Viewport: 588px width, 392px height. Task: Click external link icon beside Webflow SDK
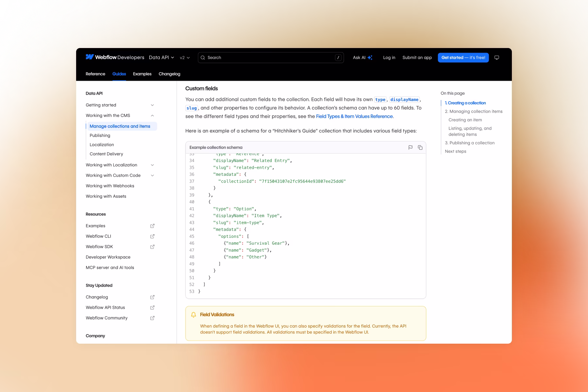[x=152, y=247]
